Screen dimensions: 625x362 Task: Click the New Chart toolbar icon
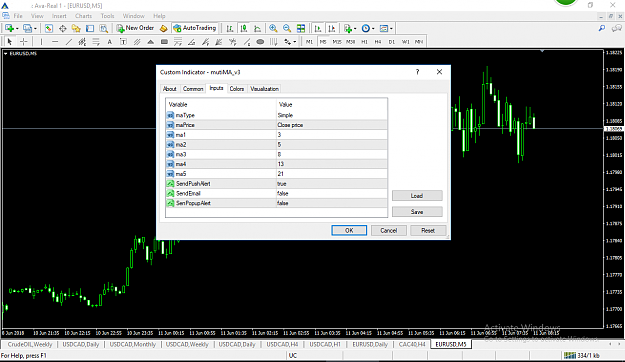pos(9,28)
